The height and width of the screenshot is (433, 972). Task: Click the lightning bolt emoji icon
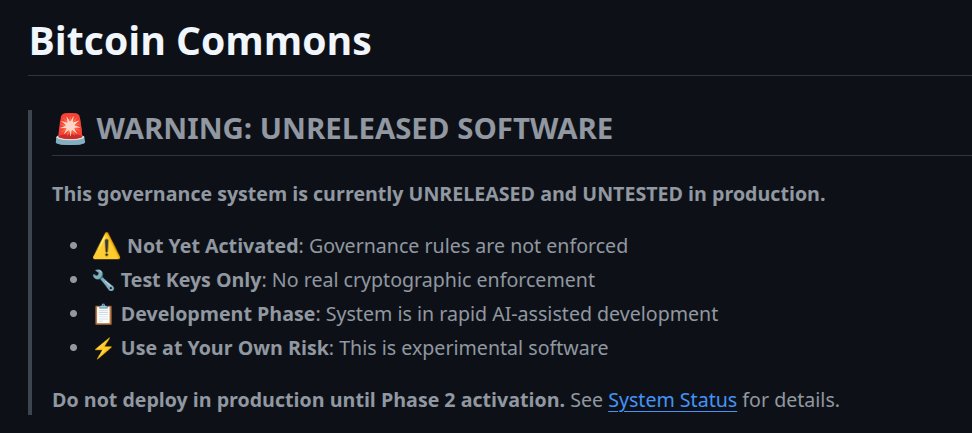click(x=103, y=348)
